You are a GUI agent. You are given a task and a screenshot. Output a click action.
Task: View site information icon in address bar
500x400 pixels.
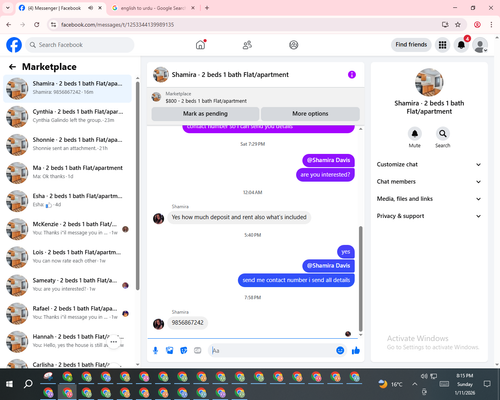(x=53, y=25)
